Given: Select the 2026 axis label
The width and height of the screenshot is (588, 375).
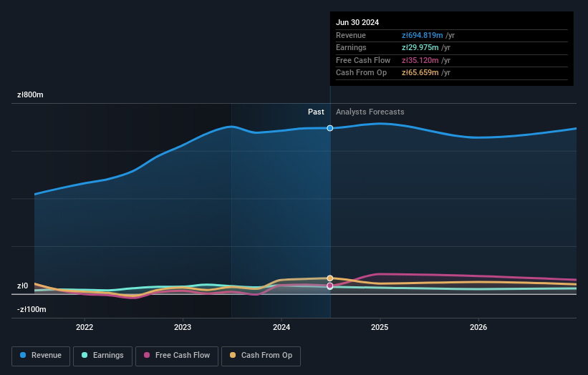Looking at the screenshot, I should (478, 327).
